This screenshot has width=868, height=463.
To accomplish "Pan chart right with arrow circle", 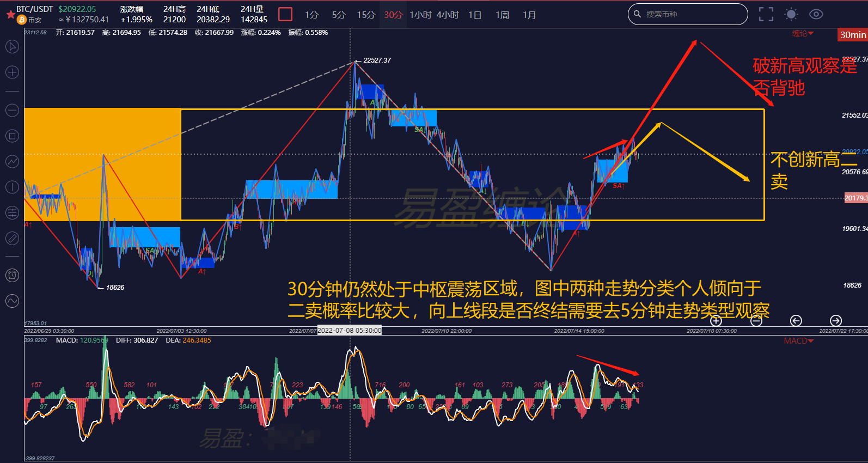I will click(836, 321).
